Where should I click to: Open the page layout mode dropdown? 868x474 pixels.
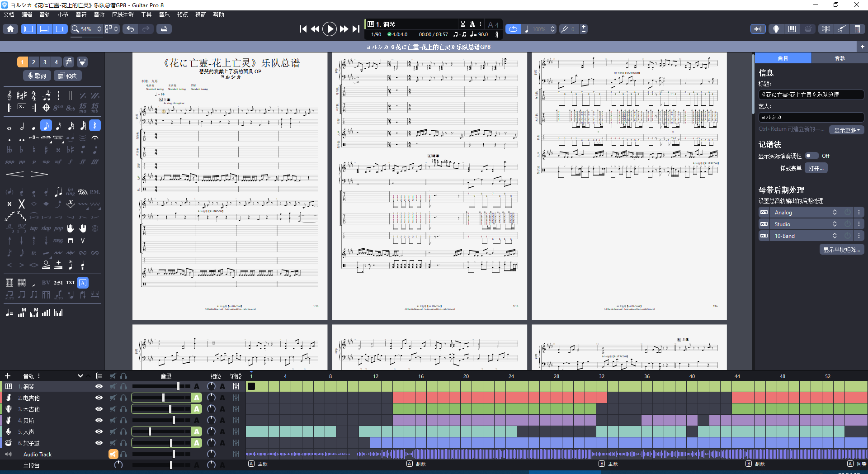116,29
